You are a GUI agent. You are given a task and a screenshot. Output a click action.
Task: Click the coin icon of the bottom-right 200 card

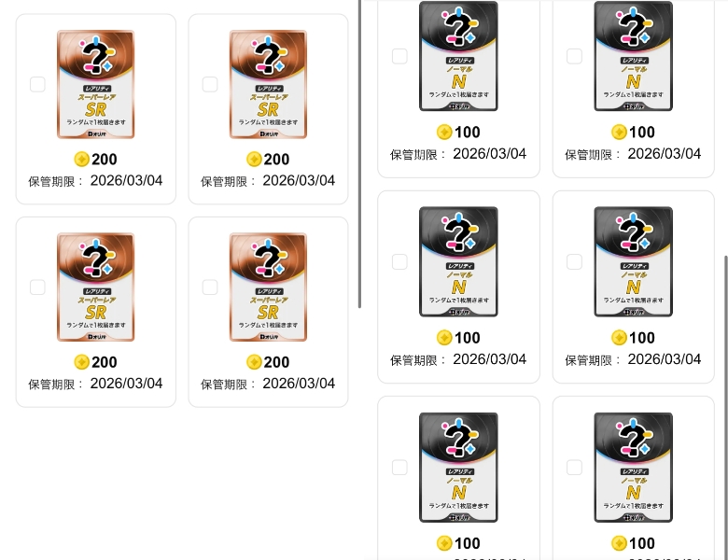pos(254,362)
